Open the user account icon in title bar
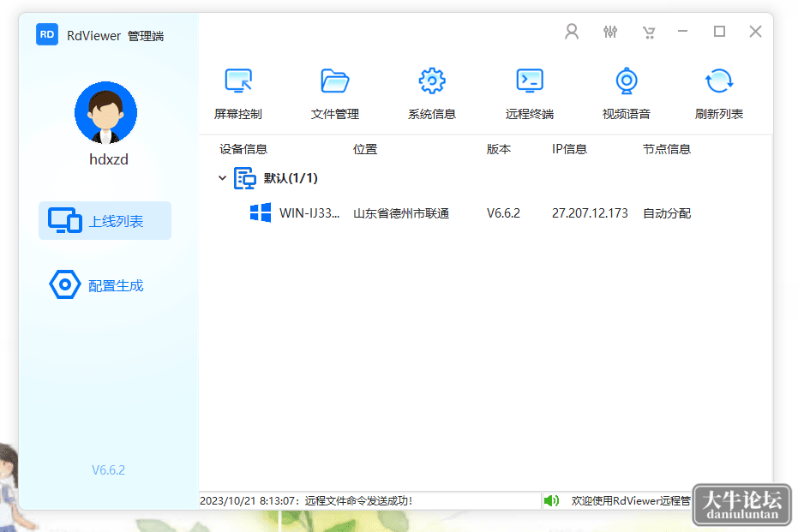 572,32
